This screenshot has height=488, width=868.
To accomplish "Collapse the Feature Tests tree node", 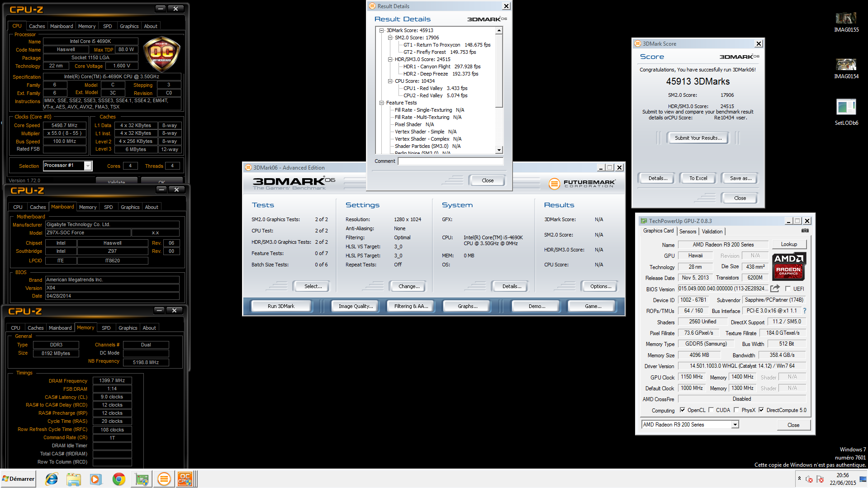I will point(381,103).
